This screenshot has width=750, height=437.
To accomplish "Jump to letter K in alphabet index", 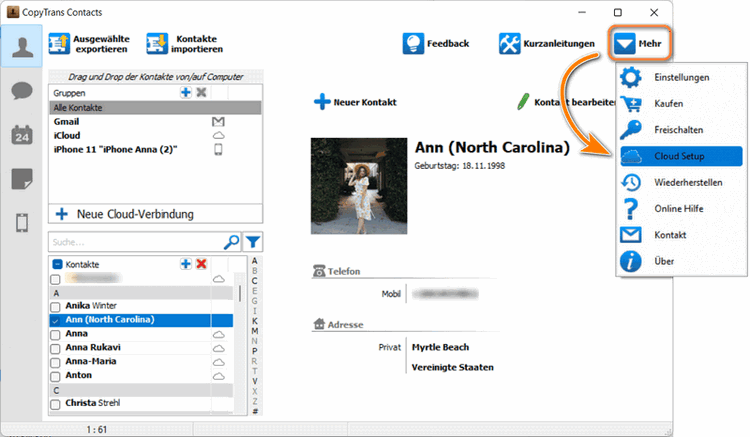I will tap(254, 321).
